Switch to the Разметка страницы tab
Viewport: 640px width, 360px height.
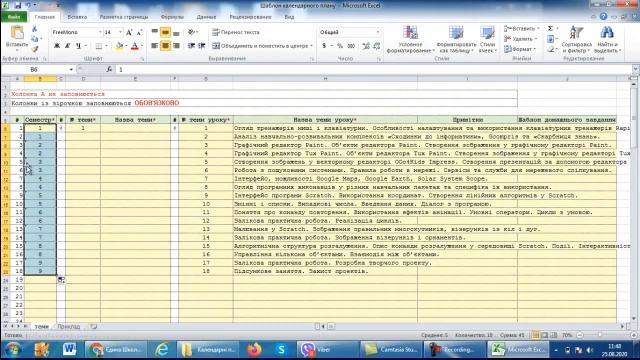tap(124, 17)
